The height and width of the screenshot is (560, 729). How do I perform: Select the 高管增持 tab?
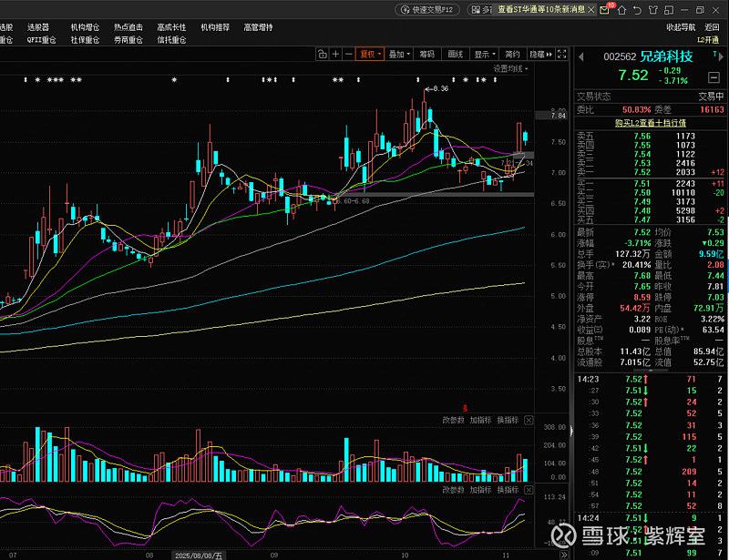tap(259, 27)
